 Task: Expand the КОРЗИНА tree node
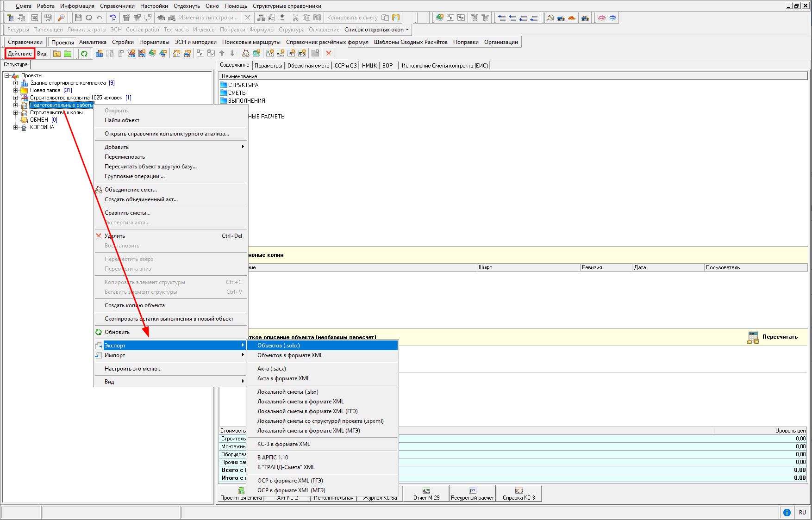15,127
